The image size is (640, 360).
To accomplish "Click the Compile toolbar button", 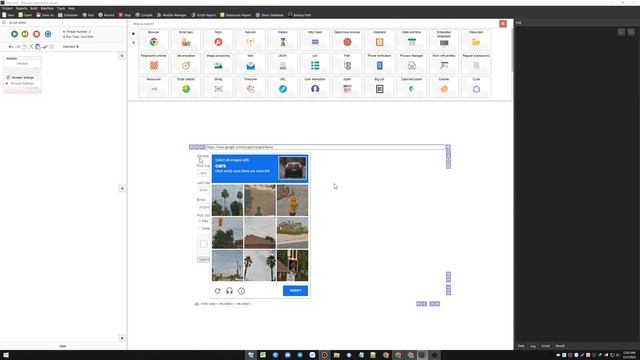I will click(x=144, y=15).
